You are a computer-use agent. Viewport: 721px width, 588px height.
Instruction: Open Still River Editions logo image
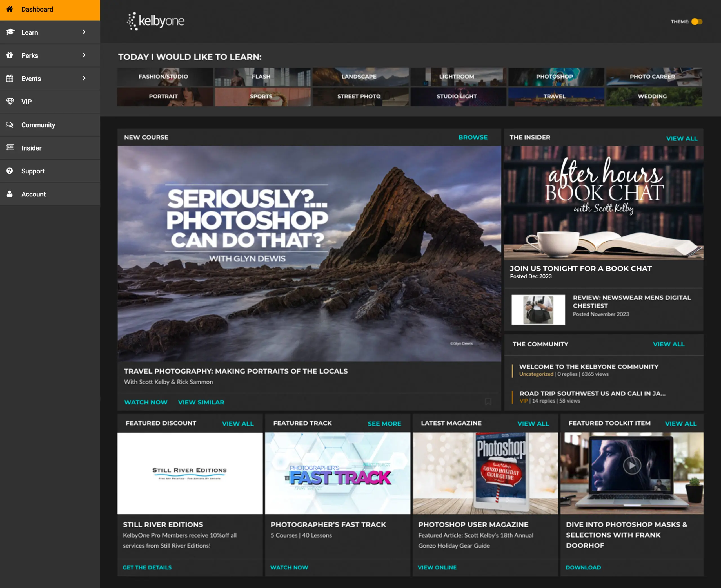190,473
